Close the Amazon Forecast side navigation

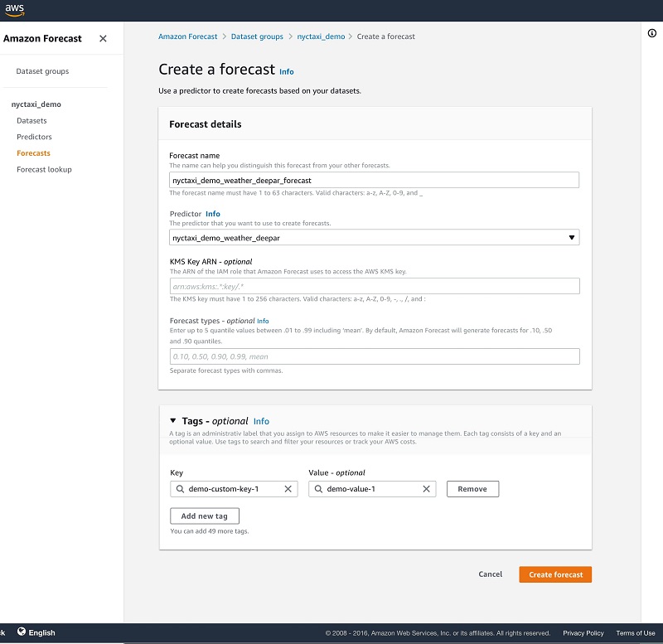(x=103, y=38)
